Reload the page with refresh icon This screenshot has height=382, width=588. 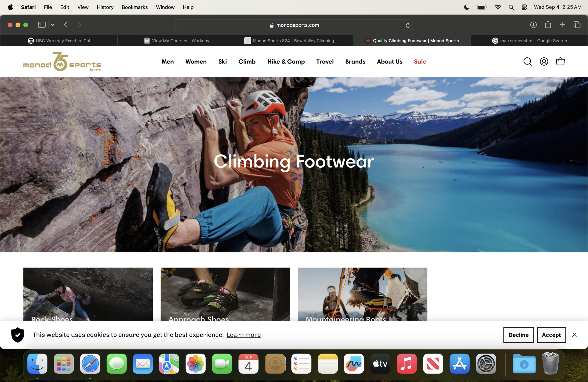408,25
